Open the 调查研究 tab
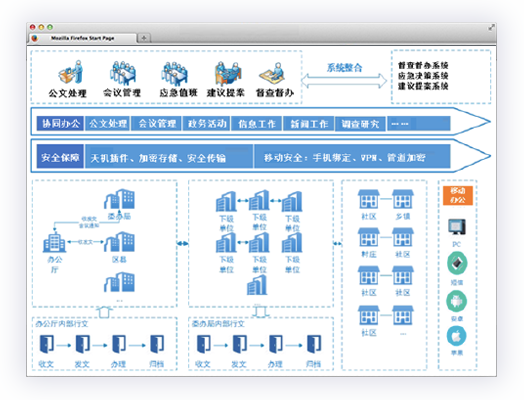Viewport: 524px width, 400px height. pos(360,124)
